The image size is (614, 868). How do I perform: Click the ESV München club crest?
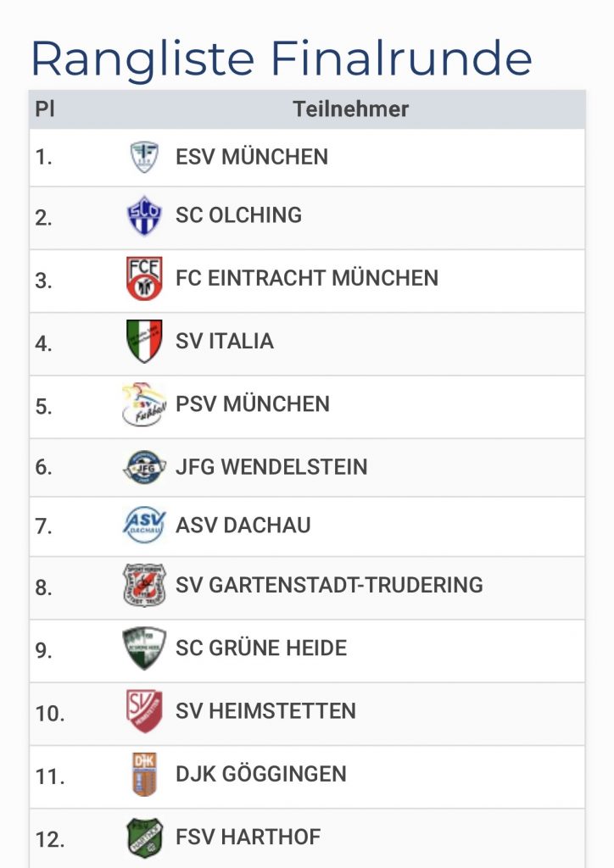[144, 157]
